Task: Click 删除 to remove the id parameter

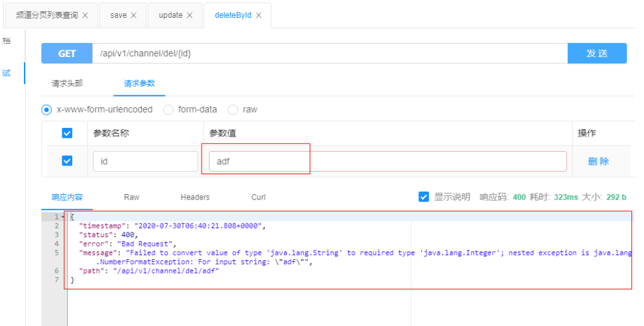Action: coord(598,162)
